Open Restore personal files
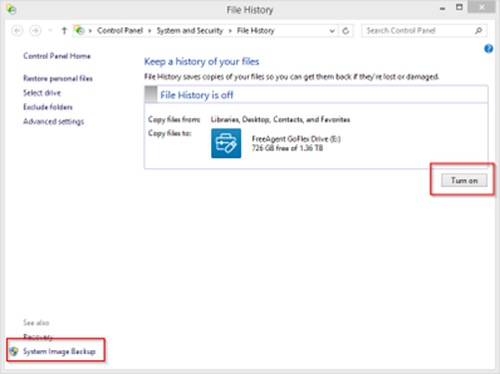This screenshot has width=500, height=374. tap(58, 78)
